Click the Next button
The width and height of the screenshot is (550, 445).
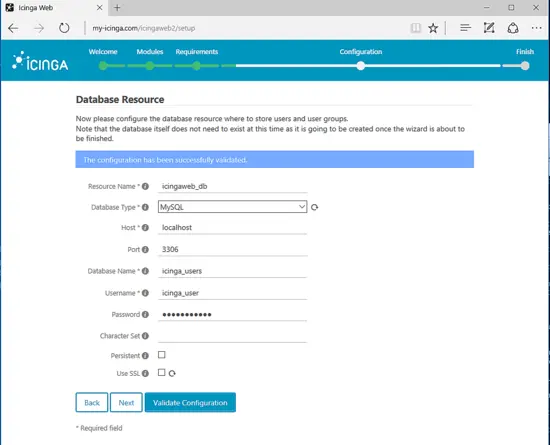click(126, 403)
